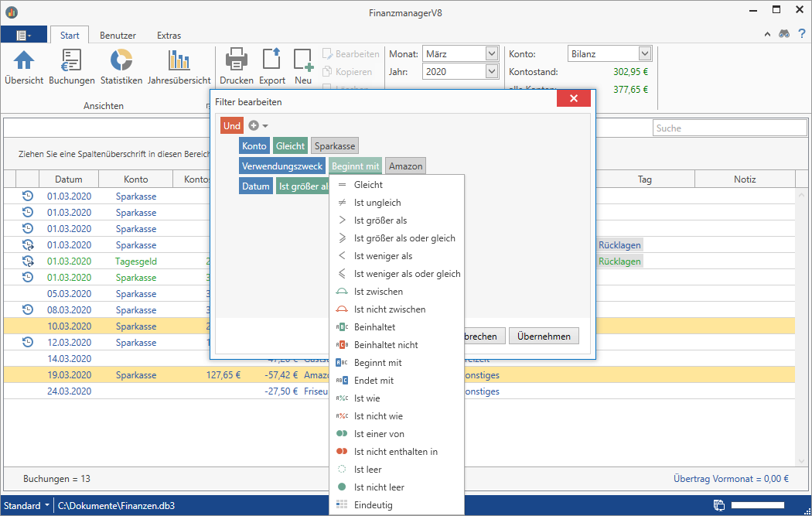The width and height of the screenshot is (812, 516).
Task: Choose the 'Beinhaltet' operator
Action: (397, 327)
